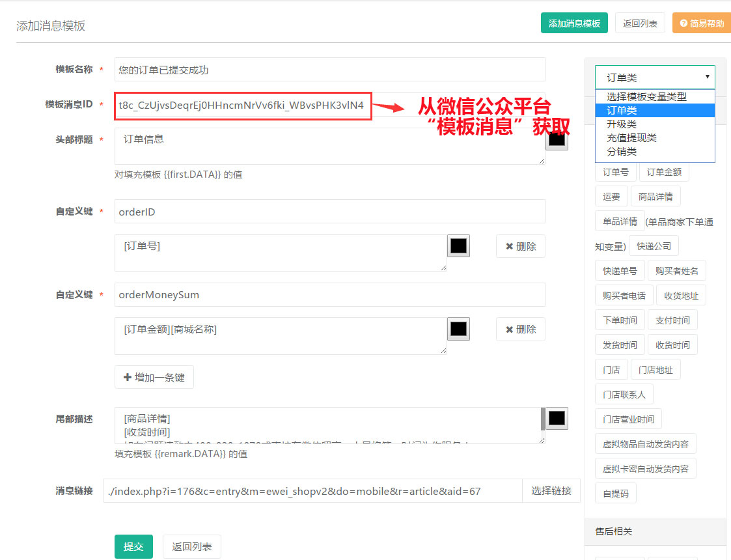The height and width of the screenshot is (560, 731).
Task: Delete the orderID custom key row
Action: pyautogui.click(x=520, y=246)
